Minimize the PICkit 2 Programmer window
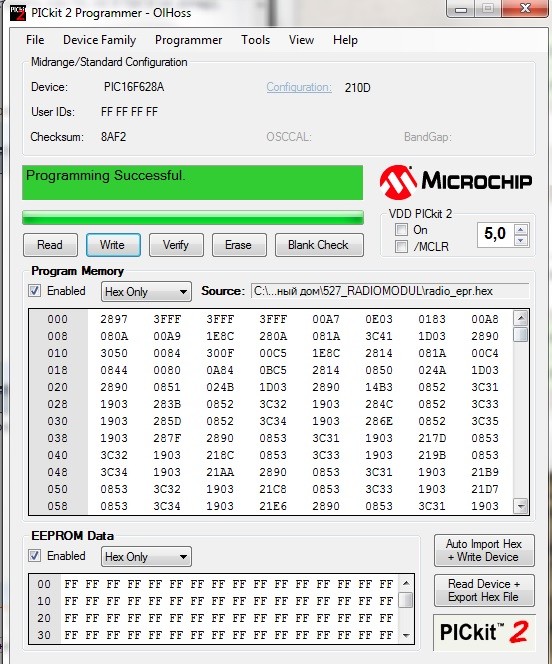The width and height of the screenshot is (552, 664). [461, 8]
